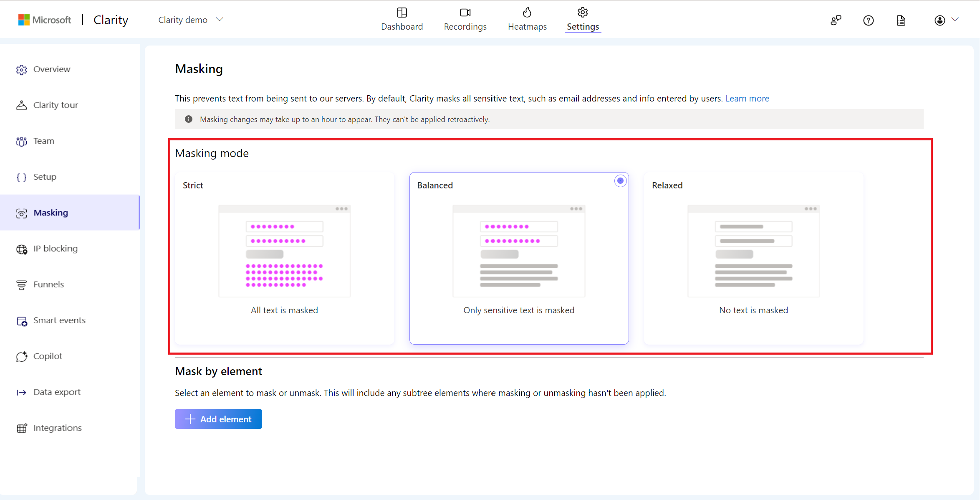Open Data export in the sidebar
Viewport: 980px width, 500px height.
(x=70, y=392)
